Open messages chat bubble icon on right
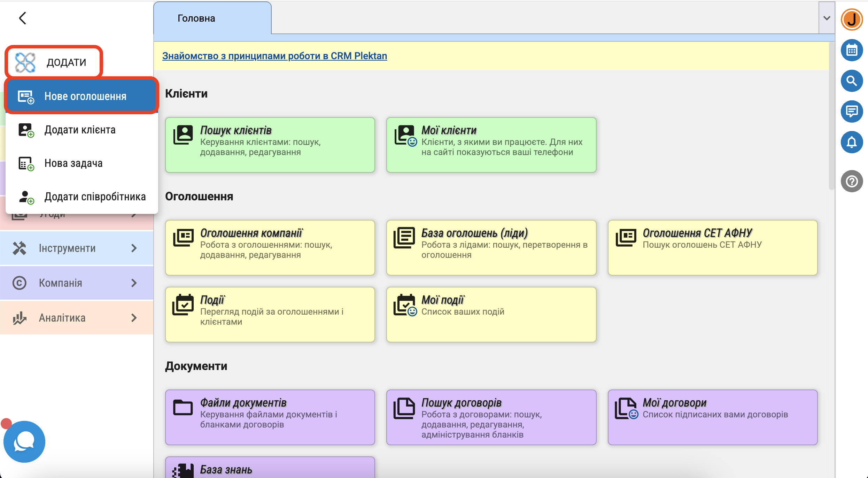The width and height of the screenshot is (868, 478). click(x=852, y=111)
